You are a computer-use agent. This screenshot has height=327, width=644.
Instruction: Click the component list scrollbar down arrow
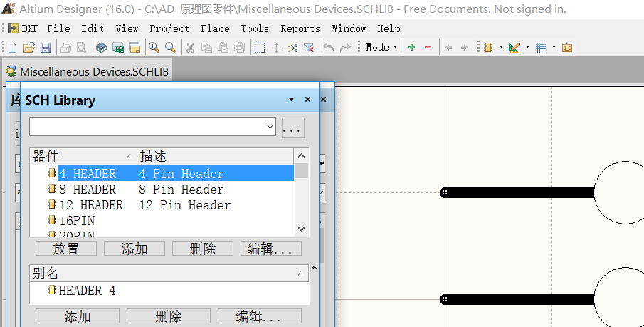301,229
